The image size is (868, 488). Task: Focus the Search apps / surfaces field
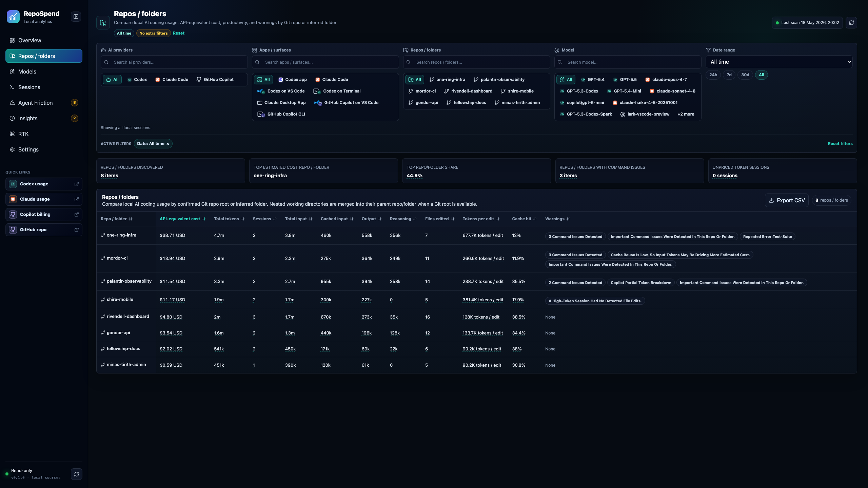click(x=325, y=62)
